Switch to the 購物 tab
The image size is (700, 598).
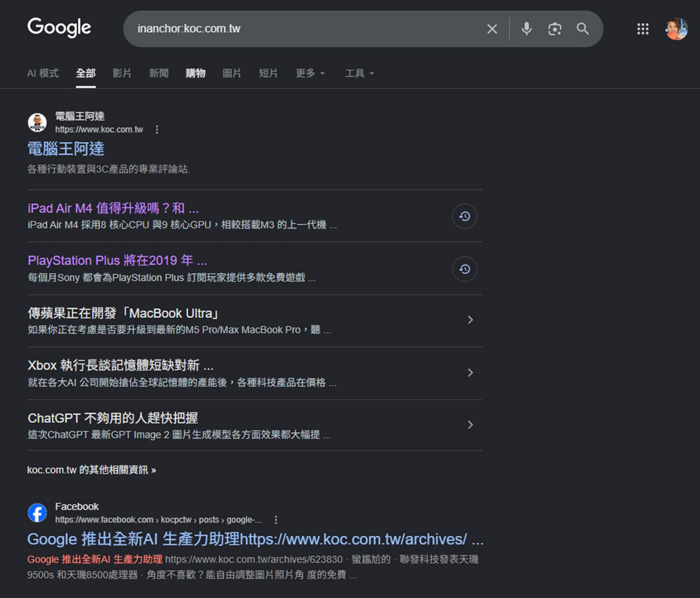[195, 74]
